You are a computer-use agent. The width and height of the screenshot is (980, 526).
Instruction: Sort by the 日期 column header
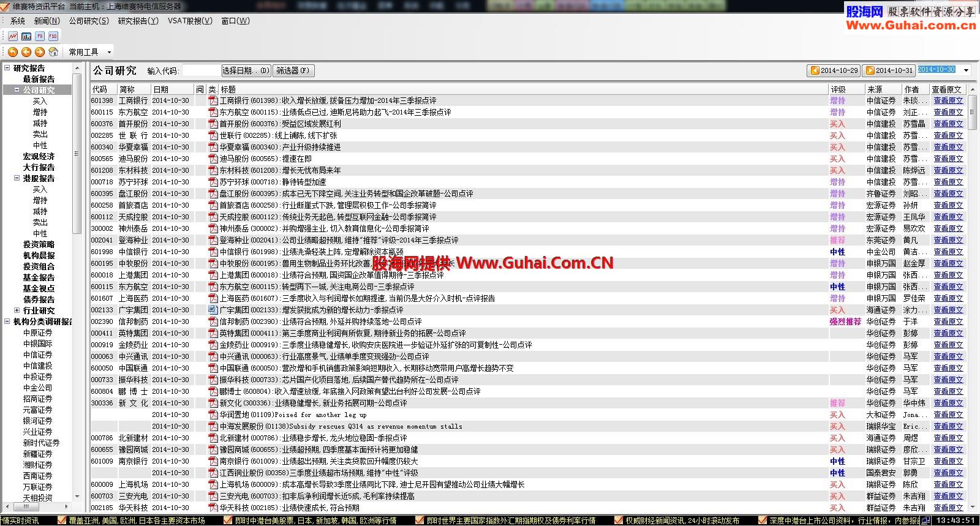point(173,89)
